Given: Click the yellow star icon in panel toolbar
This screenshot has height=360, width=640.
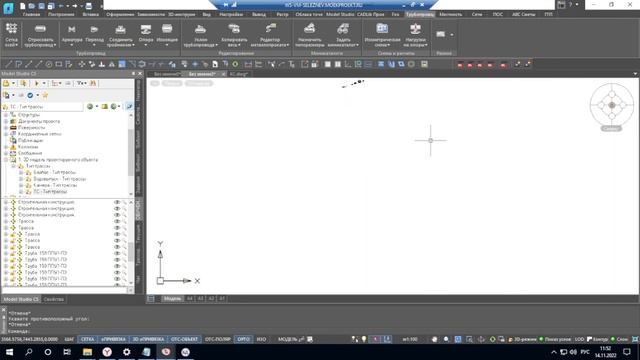Looking at the screenshot, I should click(x=45, y=95).
